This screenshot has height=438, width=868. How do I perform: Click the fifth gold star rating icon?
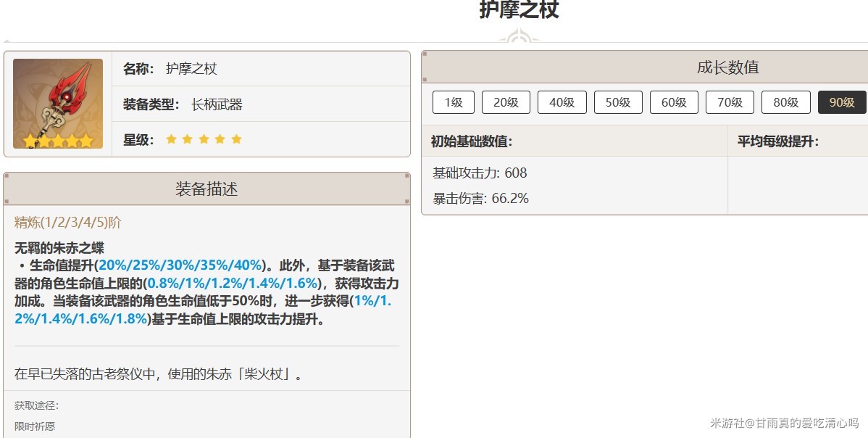pos(238,139)
